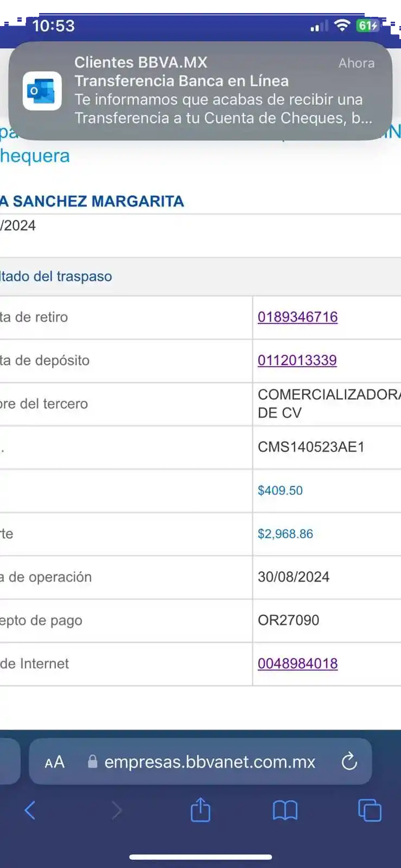The image size is (401, 868).
Task: Tap the Wi-Fi icon in the status bar
Action: pyautogui.click(x=342, y=25)
